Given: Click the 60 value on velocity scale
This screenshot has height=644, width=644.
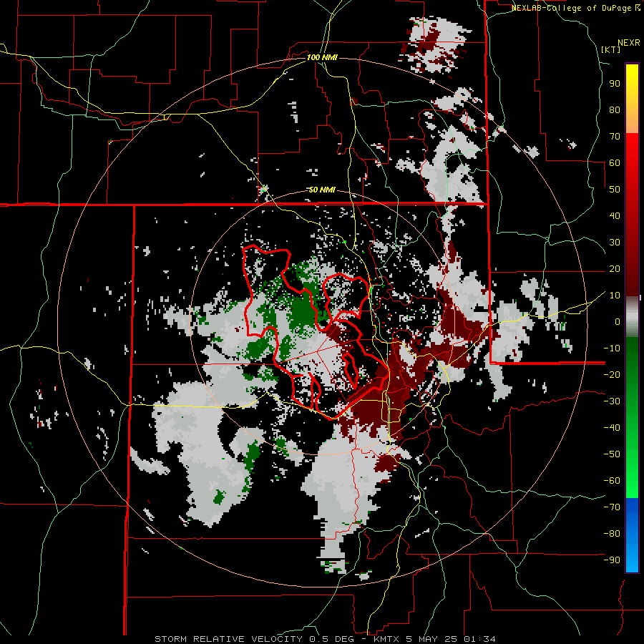Looking at the screenshot, I should [x=615, y=162].
